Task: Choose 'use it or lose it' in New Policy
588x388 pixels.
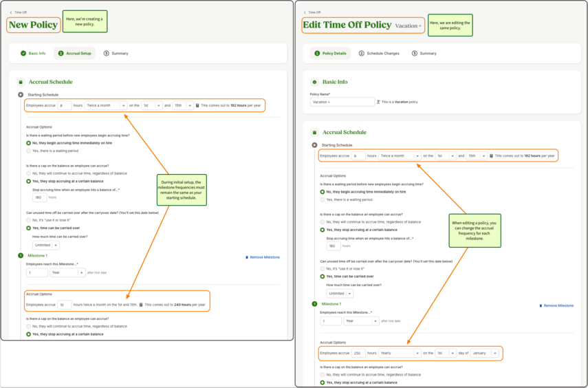Action: (x=28, y=220)
